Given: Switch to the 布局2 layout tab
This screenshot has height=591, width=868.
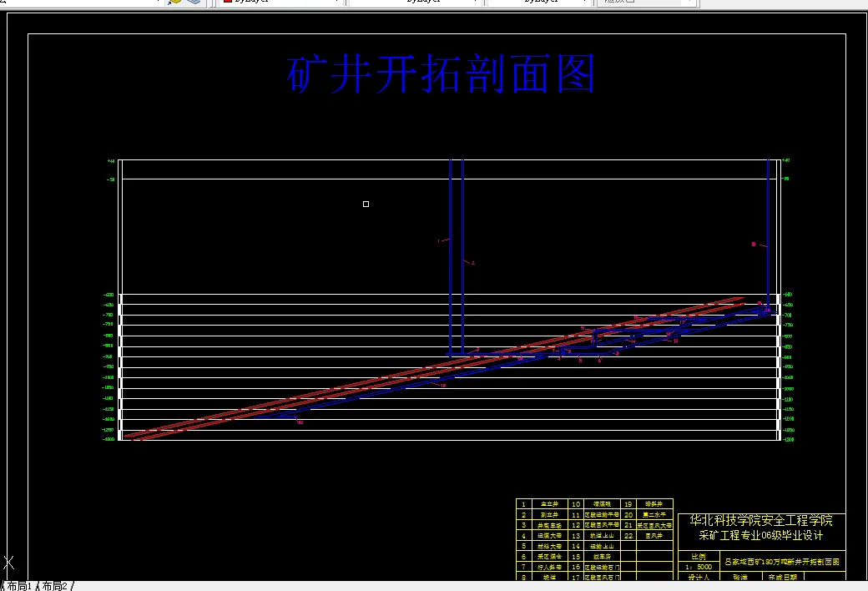Looking at the screenshot, I should click(55, 585).
